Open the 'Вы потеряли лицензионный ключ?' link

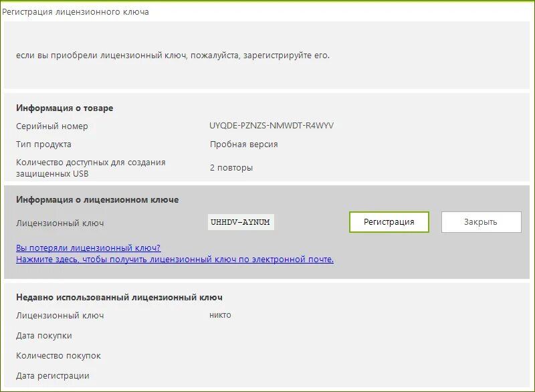pos(88,248)
